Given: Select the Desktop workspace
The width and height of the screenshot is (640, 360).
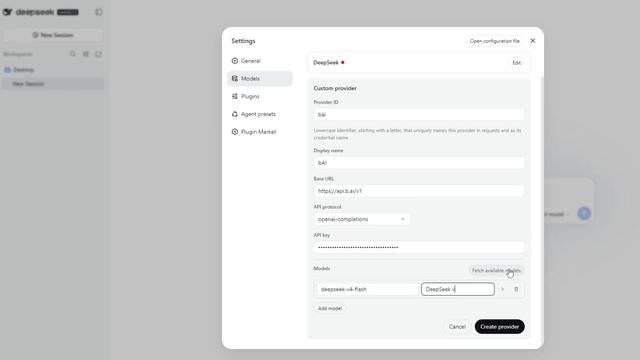Looking at the screenshot, I should [53, 70].
